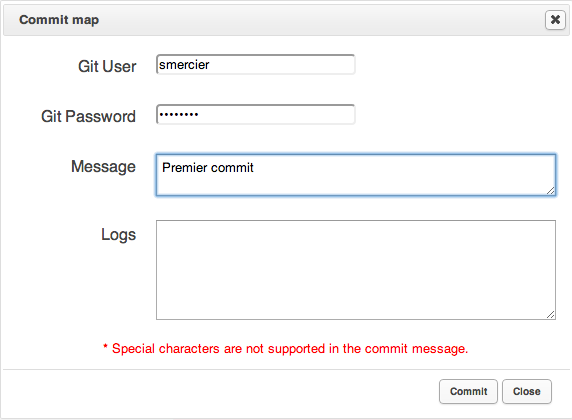Click the resize grip of the Message box

click(x=551, y=190)
